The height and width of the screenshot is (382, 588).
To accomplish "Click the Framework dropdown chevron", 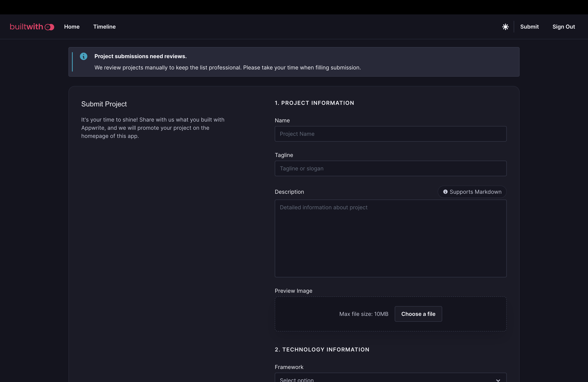I will point(498,380).
